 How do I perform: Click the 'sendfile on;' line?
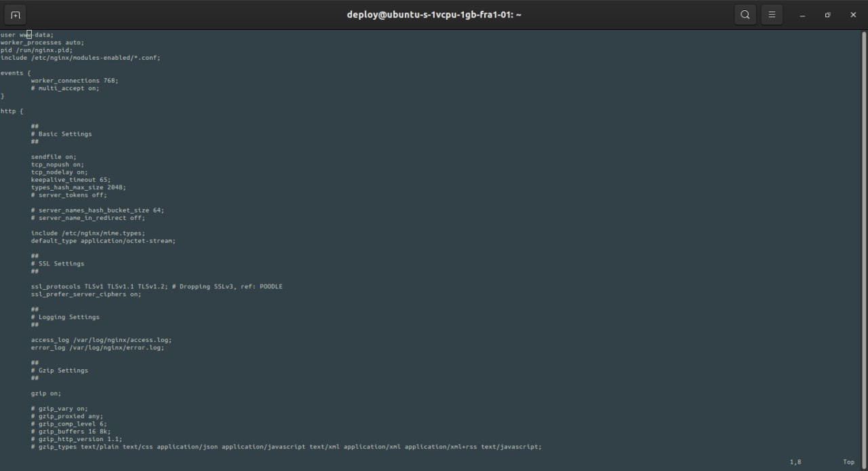tap(54, 157)
